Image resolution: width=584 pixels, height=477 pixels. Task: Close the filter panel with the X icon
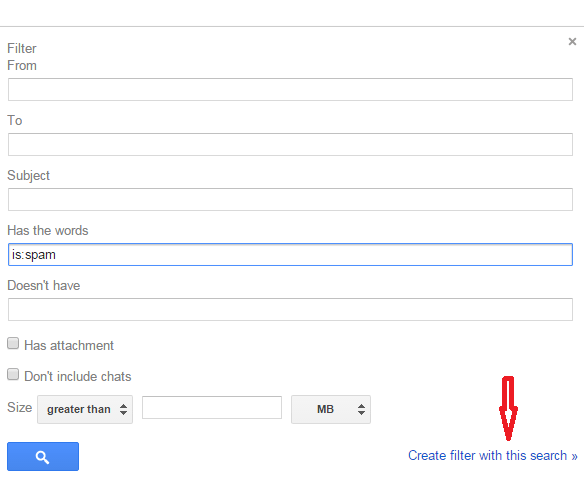coord(572,41)
